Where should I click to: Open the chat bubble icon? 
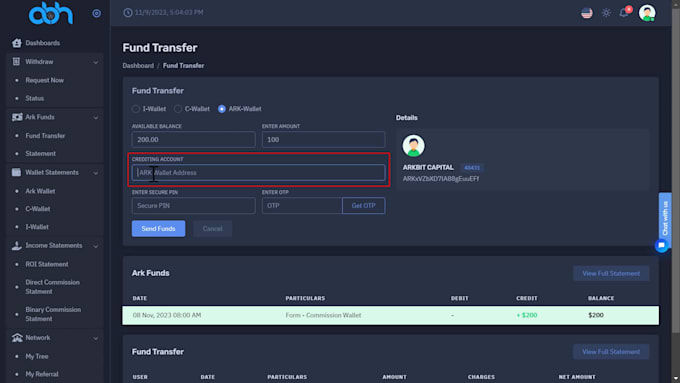[661, 246]
